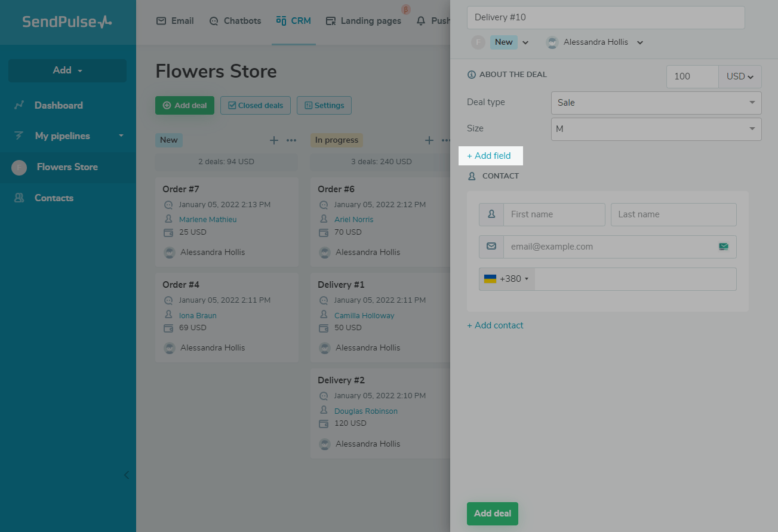
Task: Open the Landing pages tab
Action: [364, 21]
